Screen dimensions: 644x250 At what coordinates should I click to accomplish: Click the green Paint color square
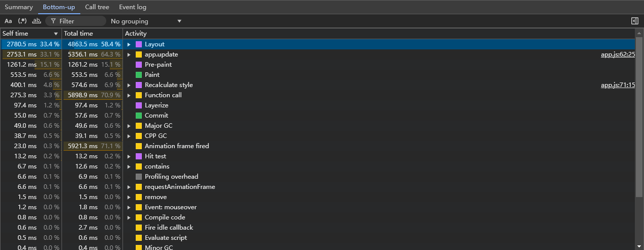139,75
